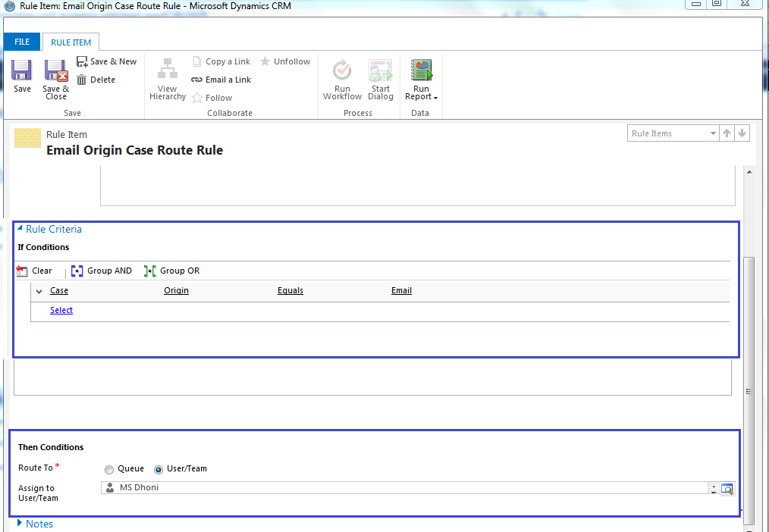Switch to the FILE tab
This screenshot has width=769, height=532.
point(21,42)
